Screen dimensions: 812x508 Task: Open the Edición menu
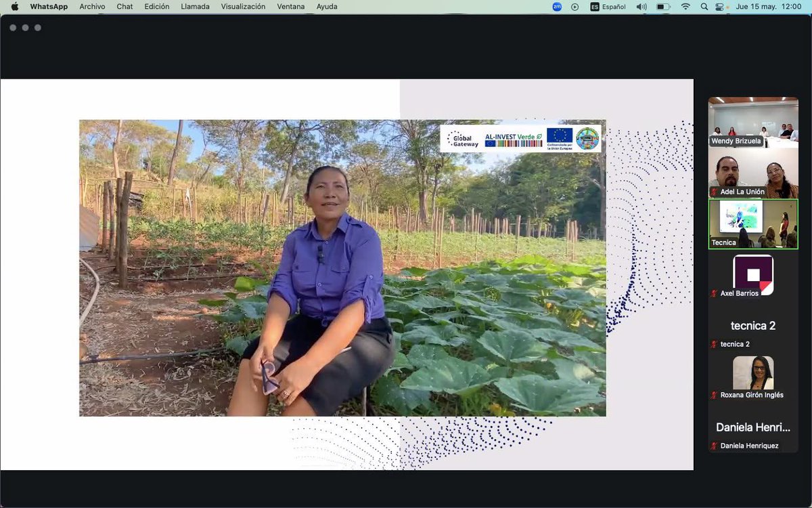point(157,7)
